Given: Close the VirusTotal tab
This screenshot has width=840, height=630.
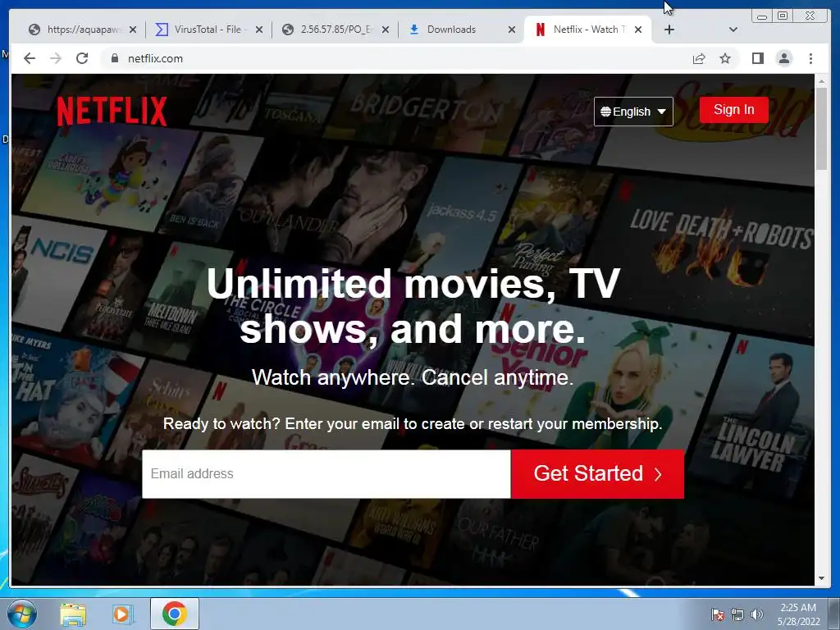Looking at the screenshot, I should (259, 30).
